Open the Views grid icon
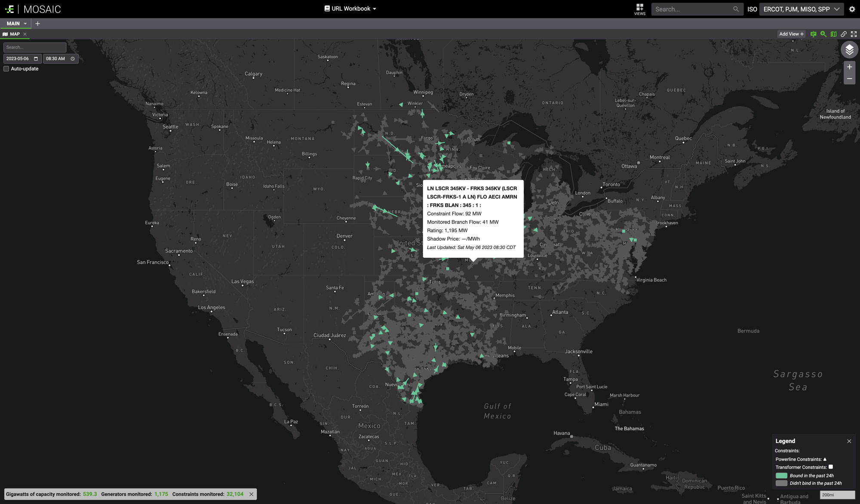 tap(639, 7)
